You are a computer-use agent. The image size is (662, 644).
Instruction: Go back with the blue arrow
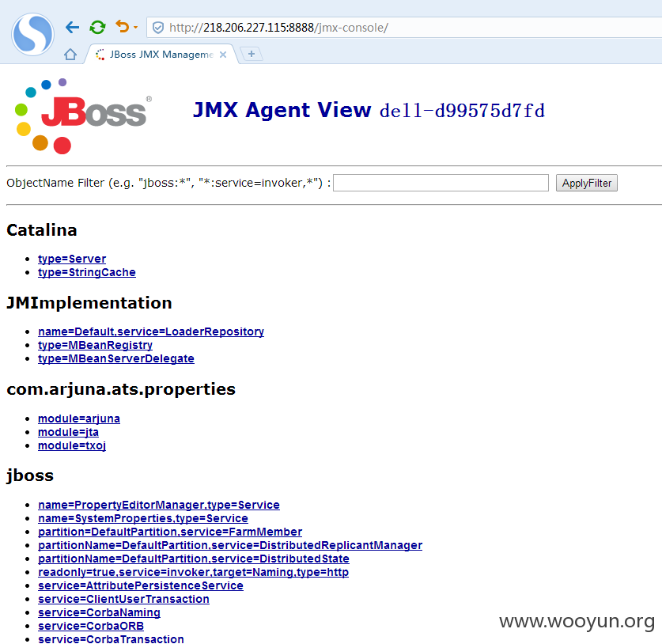tap(72, 28)
